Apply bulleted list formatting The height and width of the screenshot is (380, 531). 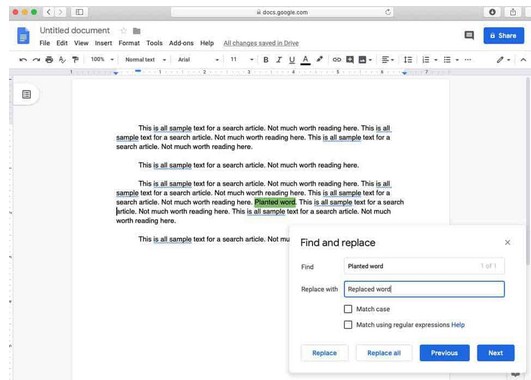[x=447, y=60]
